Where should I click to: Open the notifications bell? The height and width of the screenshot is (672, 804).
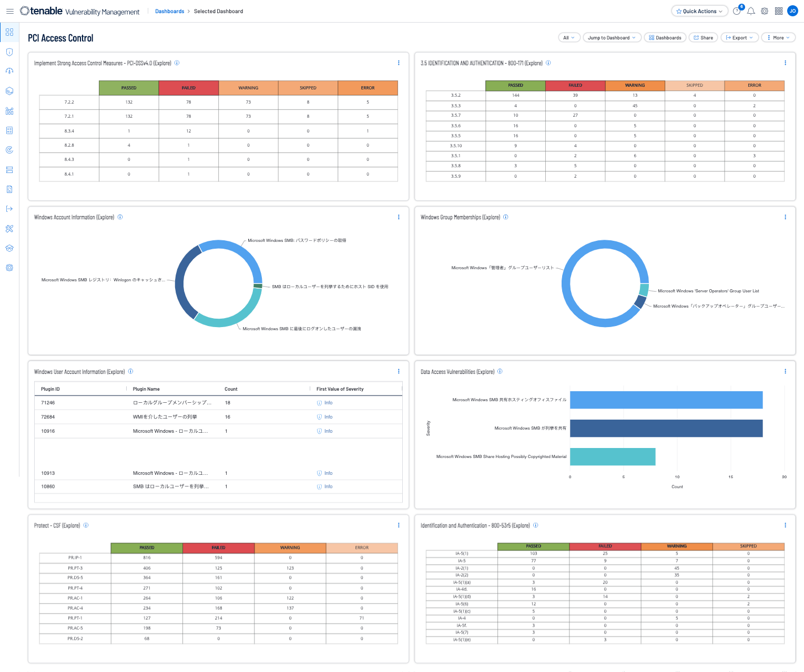coord(751,11)
